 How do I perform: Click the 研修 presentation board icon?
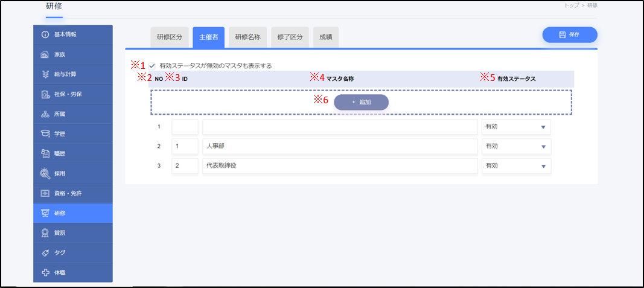coord(45,213)
